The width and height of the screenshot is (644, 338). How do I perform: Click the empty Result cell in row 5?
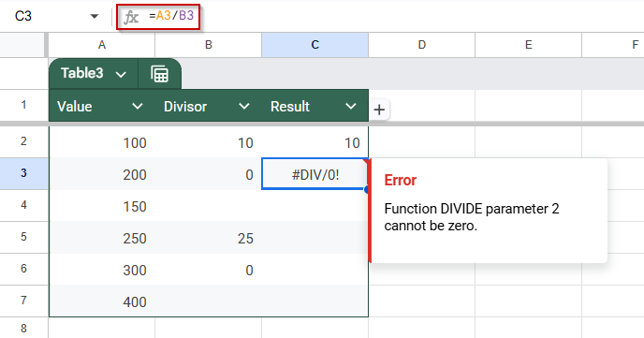tap(315, 238)
